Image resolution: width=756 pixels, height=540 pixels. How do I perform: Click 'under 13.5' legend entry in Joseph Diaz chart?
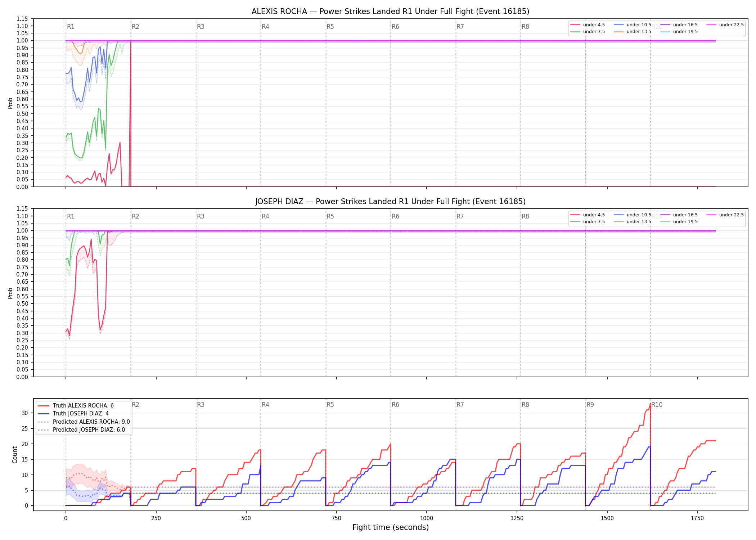pos(633,222)
